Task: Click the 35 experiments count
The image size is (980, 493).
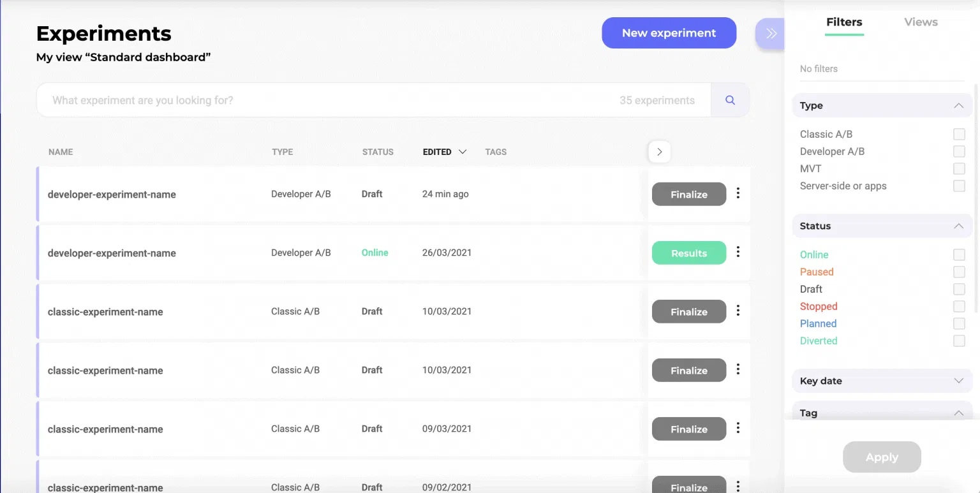Action: pos(657,100)
